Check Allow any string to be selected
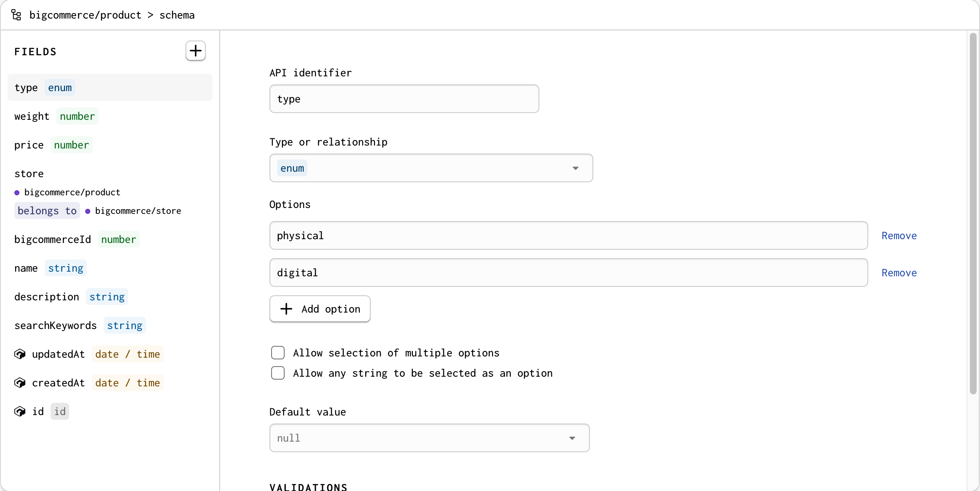Image resolution: width=980 pixels, height=491 pixels. coord(278,373)
